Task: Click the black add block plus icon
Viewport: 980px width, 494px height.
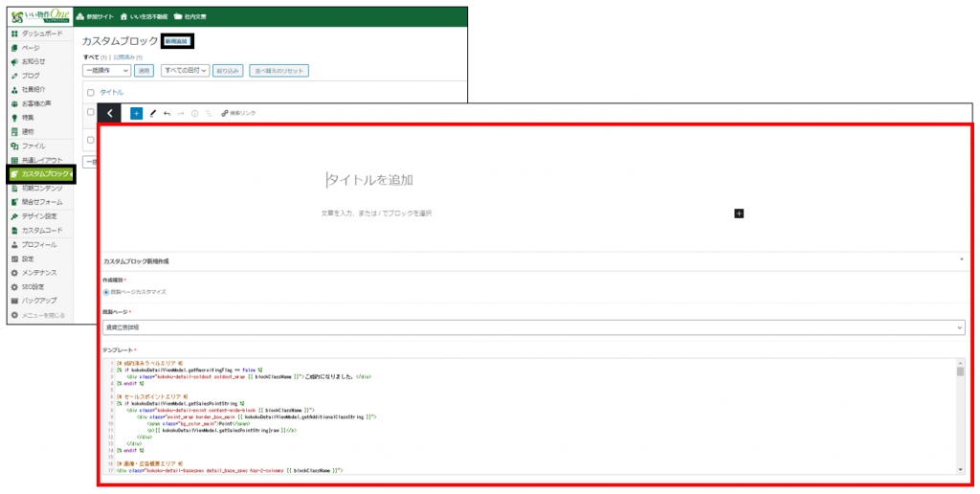Action: [739, 213]
